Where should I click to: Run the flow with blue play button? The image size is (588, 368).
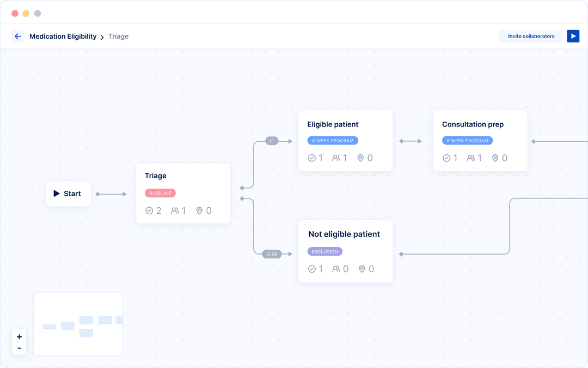pos(573,36)
